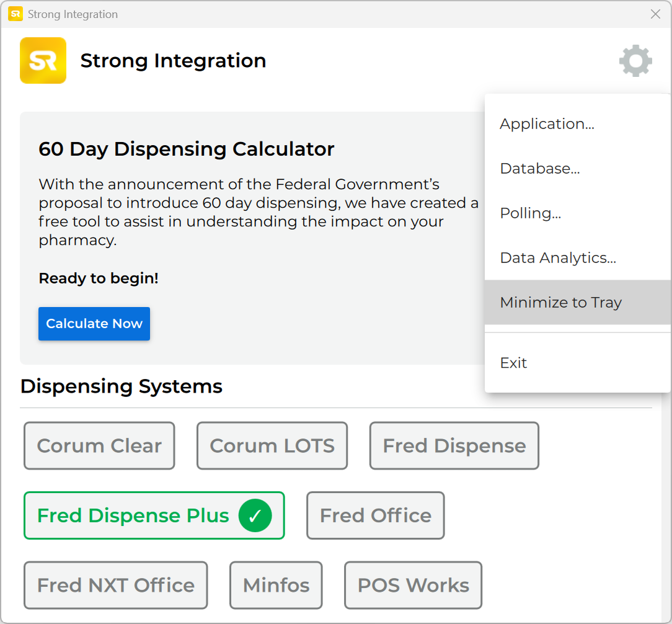Click the Dispensing Systems heading
This screenshot has height=624, width=672.
pos(122,386)
